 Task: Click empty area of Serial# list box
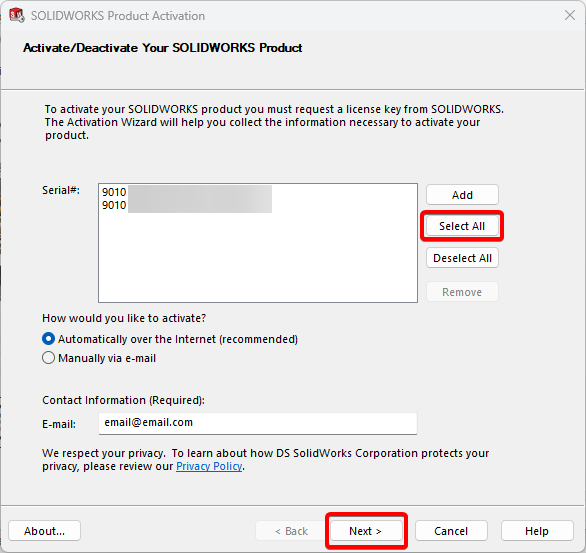click(258, 258)
